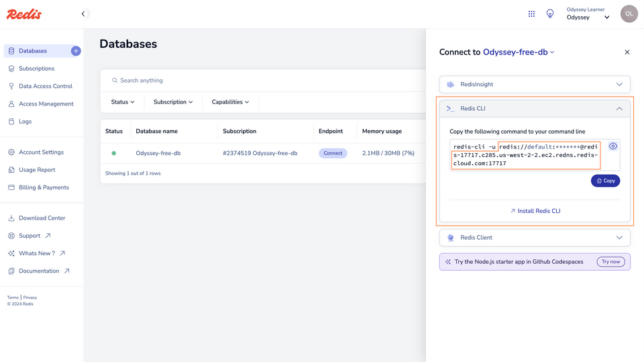Open Logs in the sidebar

[25, 122]
